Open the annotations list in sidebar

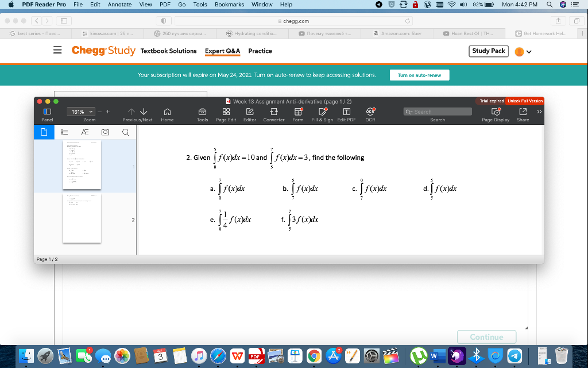84,132
